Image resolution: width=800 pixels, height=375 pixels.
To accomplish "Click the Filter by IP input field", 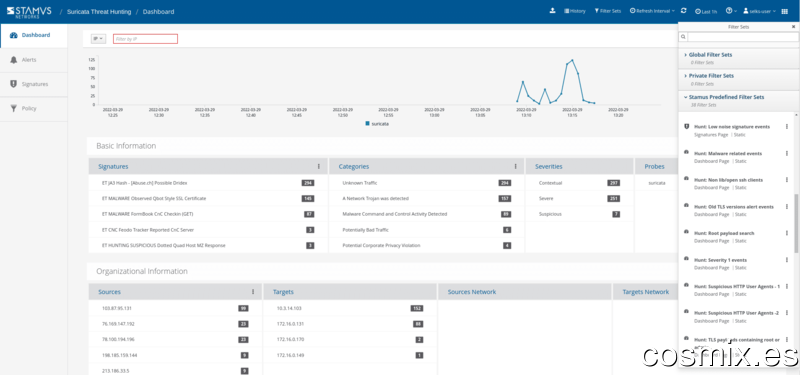I will click(145, 39).
